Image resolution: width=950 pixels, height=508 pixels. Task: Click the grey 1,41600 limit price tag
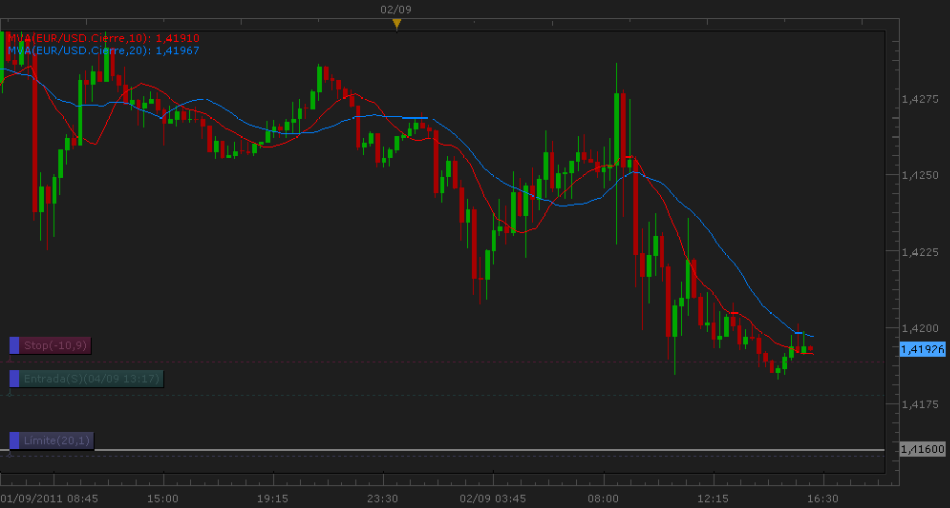pyautogui.click(x=922, y=450)
